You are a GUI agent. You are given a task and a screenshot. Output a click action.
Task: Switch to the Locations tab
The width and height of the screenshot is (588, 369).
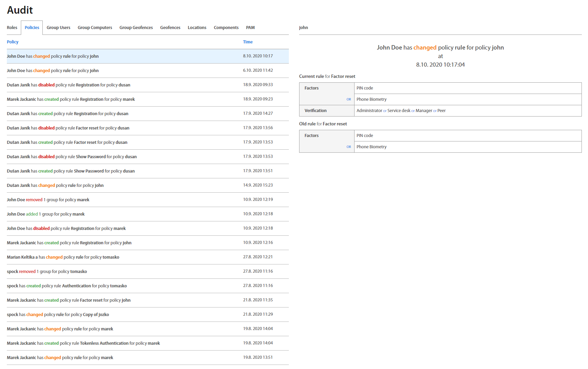pyautogui.click(x=197, y=28)
